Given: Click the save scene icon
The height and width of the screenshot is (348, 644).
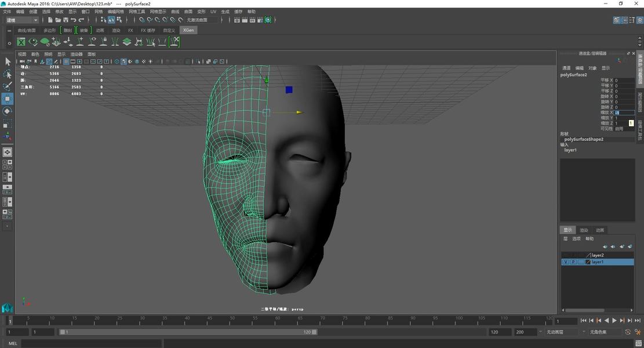Looking at the screenshot, I should [x=66, y=20].
